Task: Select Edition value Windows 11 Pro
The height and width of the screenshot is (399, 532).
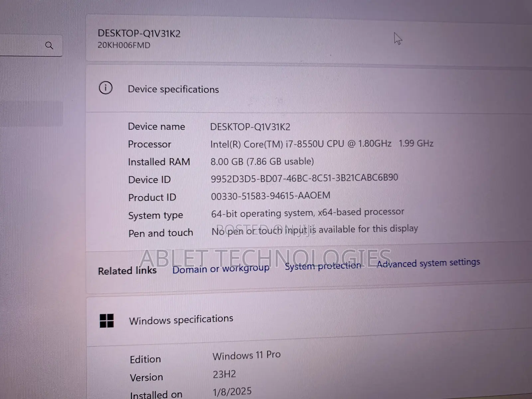Action: [246, 355]
